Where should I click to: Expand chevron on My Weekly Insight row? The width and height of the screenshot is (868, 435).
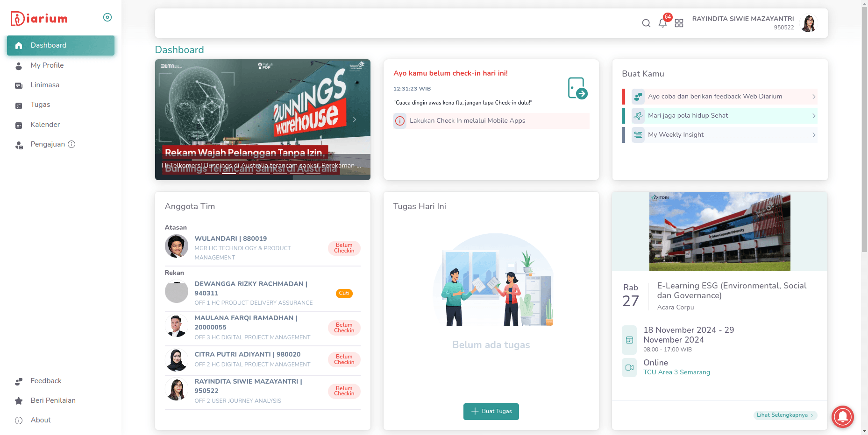[814, 135]
